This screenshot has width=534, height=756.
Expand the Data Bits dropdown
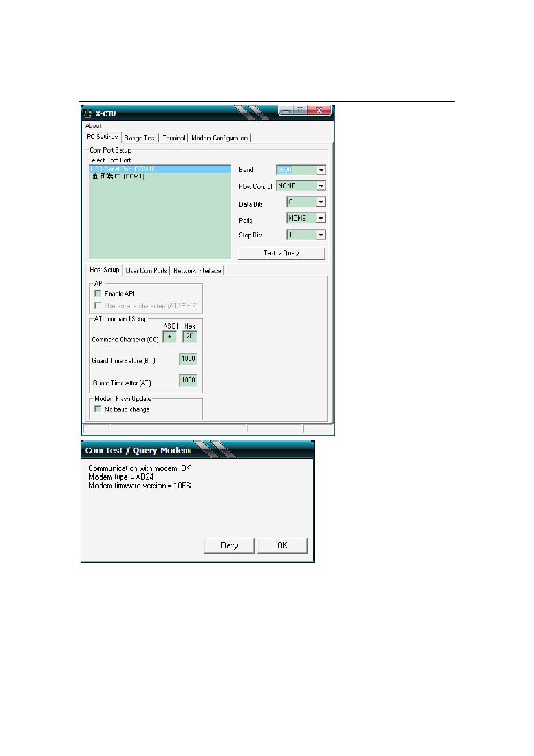tap(321, 202)
